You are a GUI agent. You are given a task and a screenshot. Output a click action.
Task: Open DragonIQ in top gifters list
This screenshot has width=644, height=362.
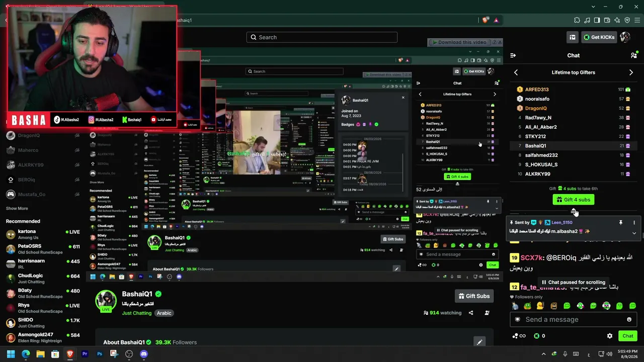535,108
